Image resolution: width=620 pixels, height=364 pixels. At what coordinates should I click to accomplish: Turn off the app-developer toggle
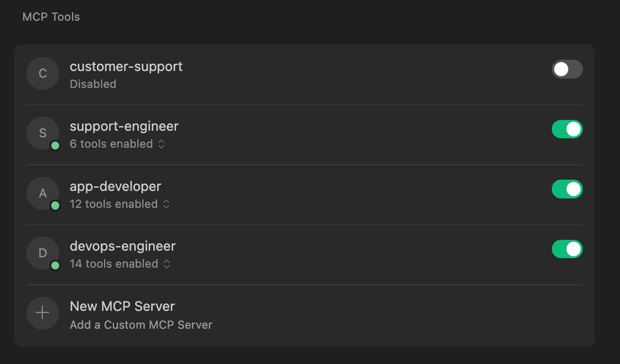pos(567,189)
